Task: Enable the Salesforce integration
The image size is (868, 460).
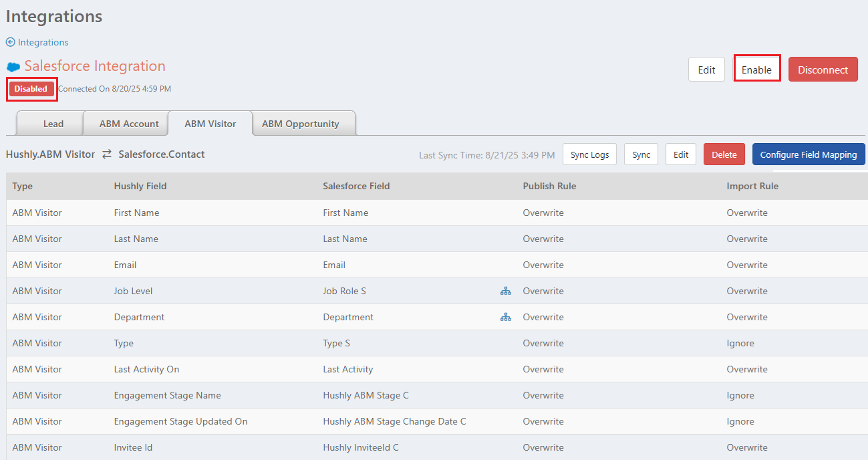Action: pos(756,70)
